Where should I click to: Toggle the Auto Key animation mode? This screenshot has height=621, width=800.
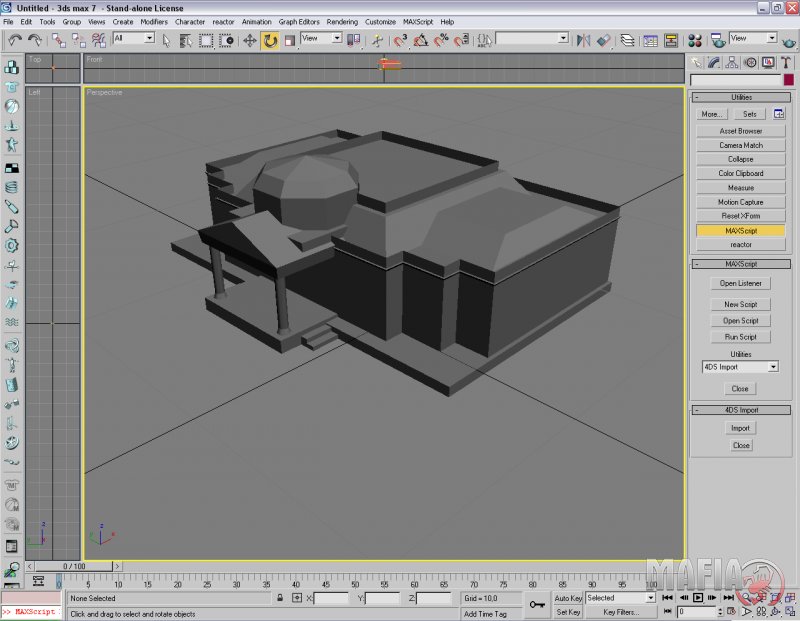[568, 598]
